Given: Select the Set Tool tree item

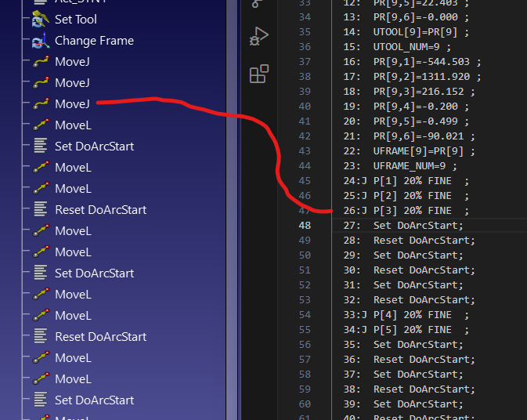Looking at the screenshot, I should (x=76, y=19).
